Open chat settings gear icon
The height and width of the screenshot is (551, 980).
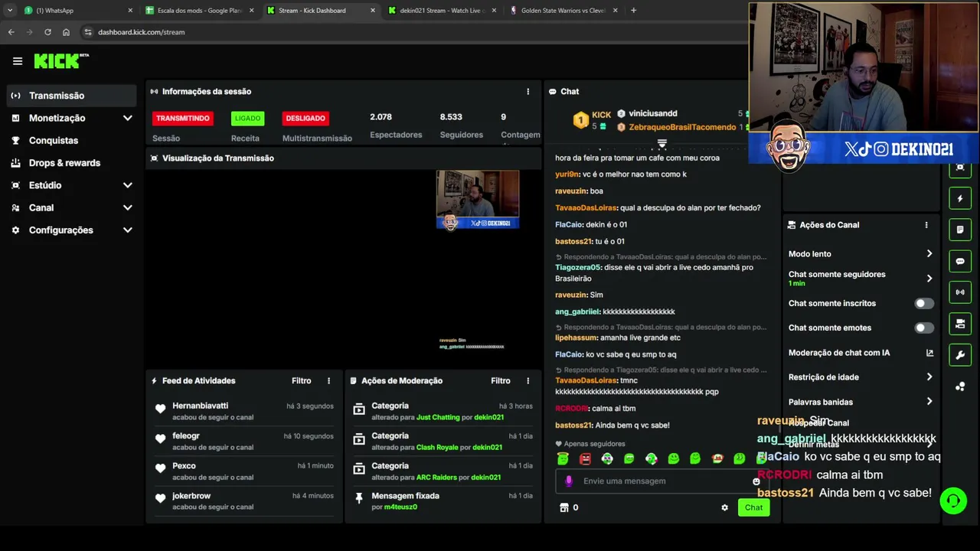[724, 507]
